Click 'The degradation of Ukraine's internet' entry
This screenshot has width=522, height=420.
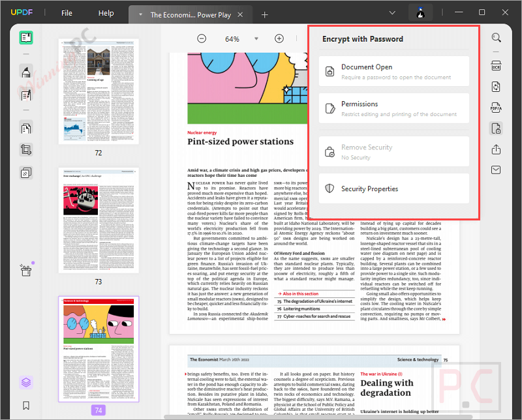pyautogui.click(x=315, y=301)
